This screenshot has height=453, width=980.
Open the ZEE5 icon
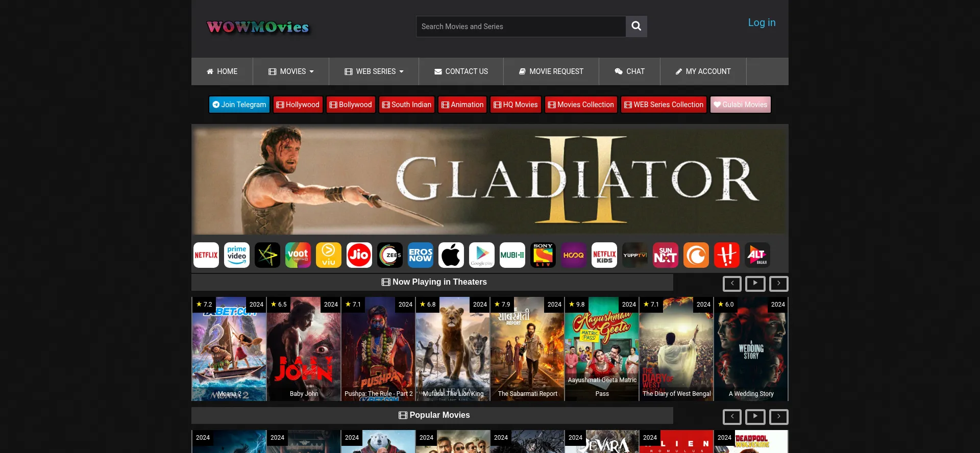(390, 255)
